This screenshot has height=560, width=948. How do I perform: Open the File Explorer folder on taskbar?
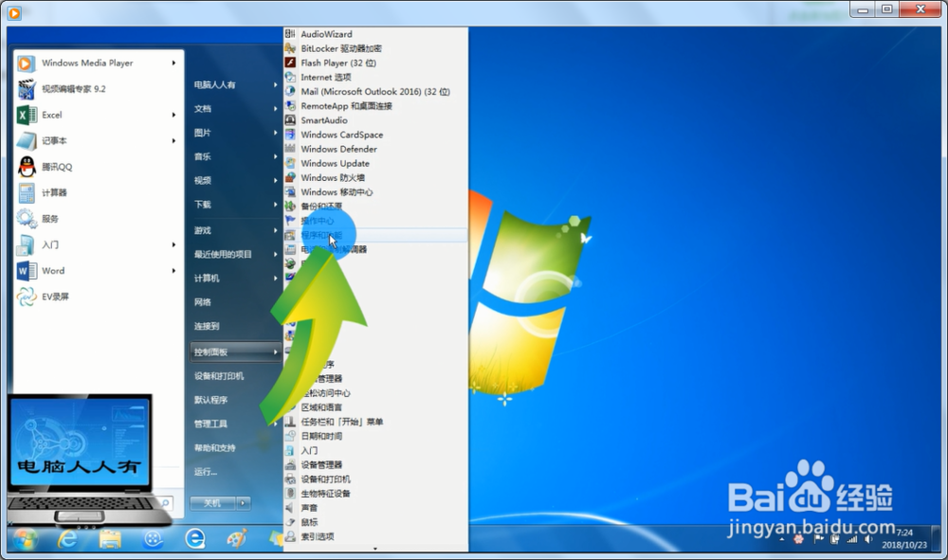tap(110, 539)
